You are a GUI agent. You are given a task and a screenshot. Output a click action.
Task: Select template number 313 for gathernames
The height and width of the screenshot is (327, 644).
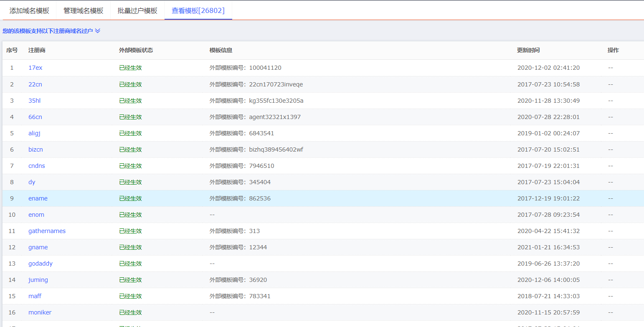[x=254, y=231]
